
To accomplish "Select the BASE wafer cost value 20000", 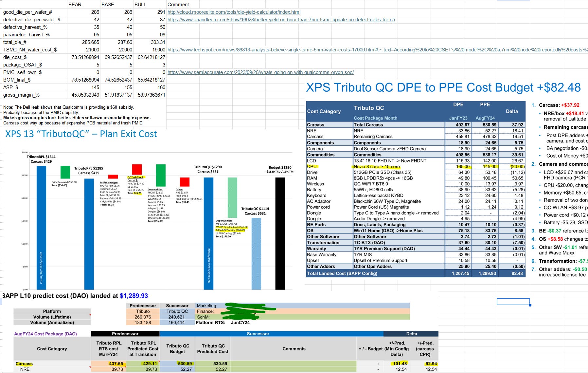I will coord(126,50).
